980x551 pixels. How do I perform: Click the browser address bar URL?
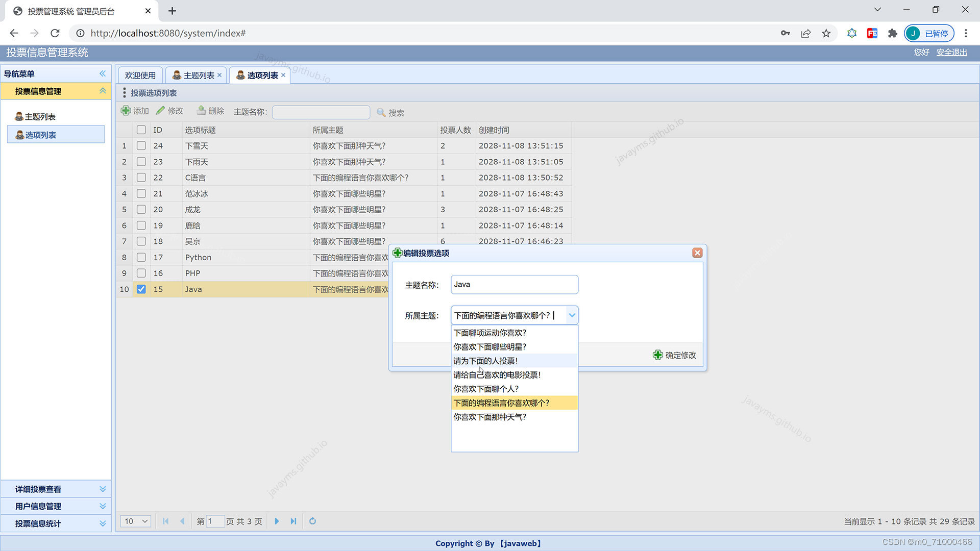tap(168, 33)
